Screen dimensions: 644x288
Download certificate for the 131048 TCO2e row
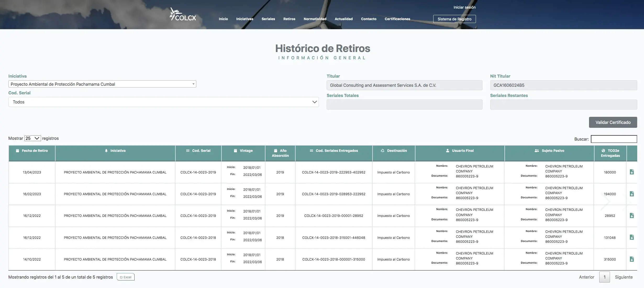tap(632, 237)
